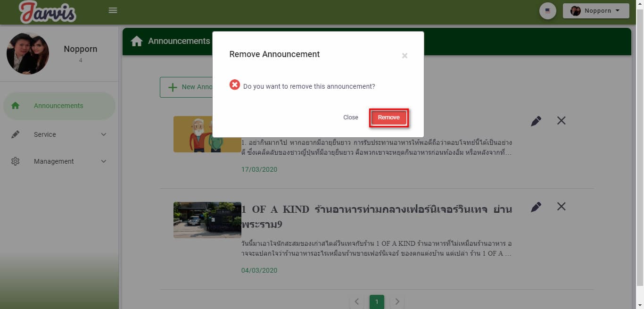Edit the 1 OF A KIND announcement

pyautogui.click(x=536, y=207)
